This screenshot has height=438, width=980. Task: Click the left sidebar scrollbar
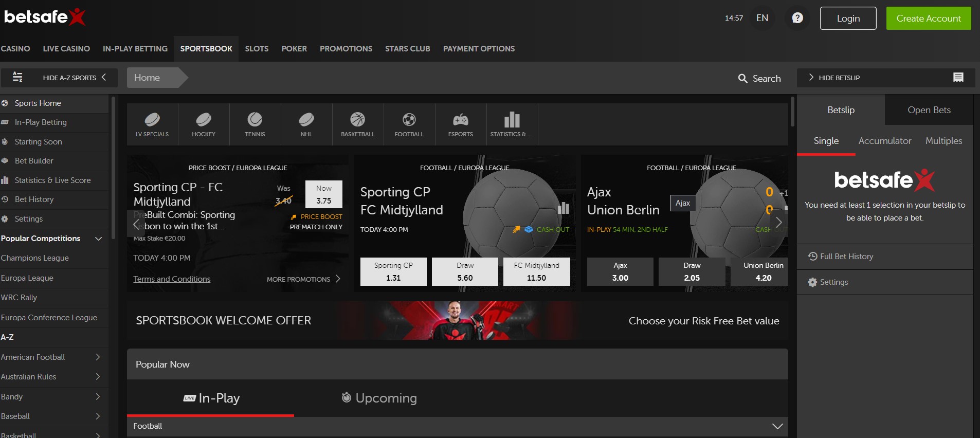point(114,167)
